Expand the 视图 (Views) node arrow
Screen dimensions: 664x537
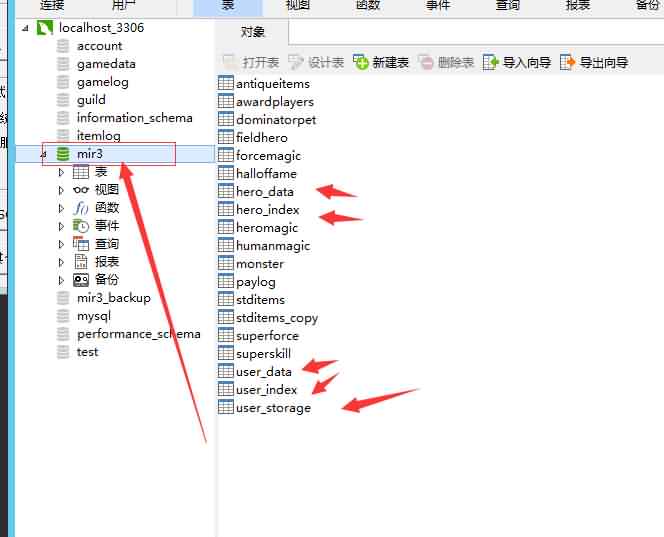[62, 190]
